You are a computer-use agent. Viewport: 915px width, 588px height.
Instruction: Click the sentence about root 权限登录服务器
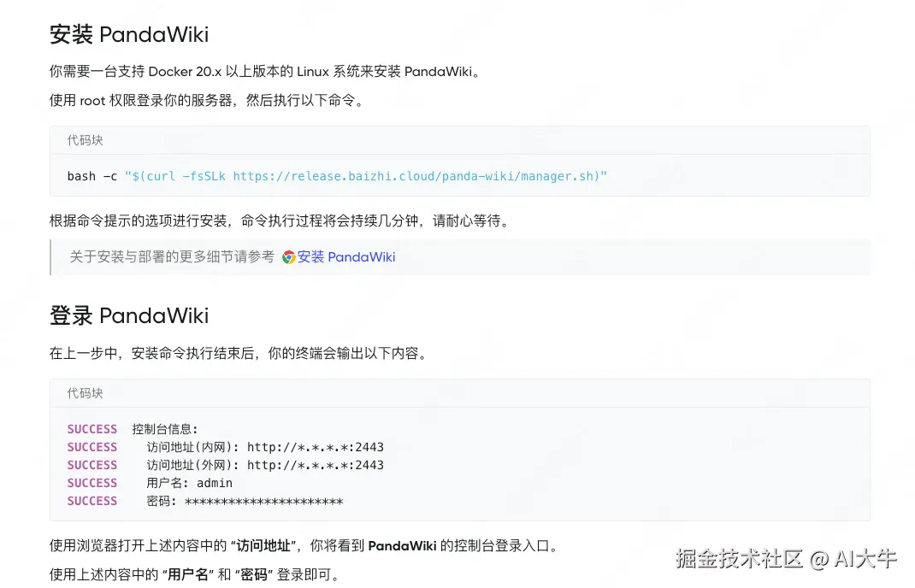point(207,100)
